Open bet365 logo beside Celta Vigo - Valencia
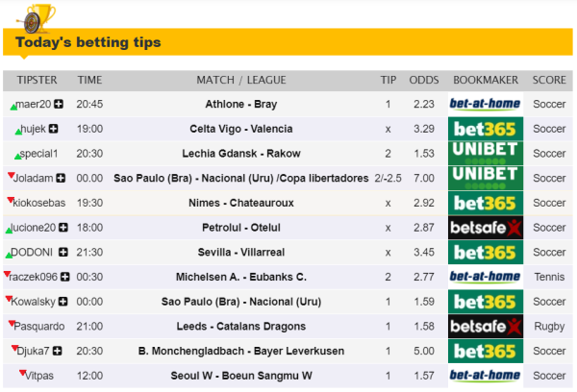Screen dimensions: 577x392 coord(486,129)
